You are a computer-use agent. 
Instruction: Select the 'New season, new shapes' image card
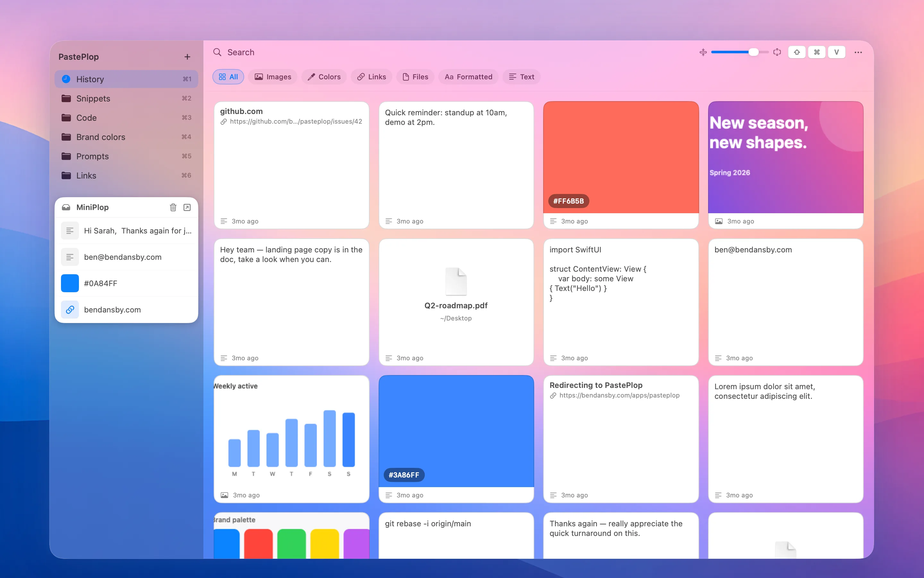786,165
